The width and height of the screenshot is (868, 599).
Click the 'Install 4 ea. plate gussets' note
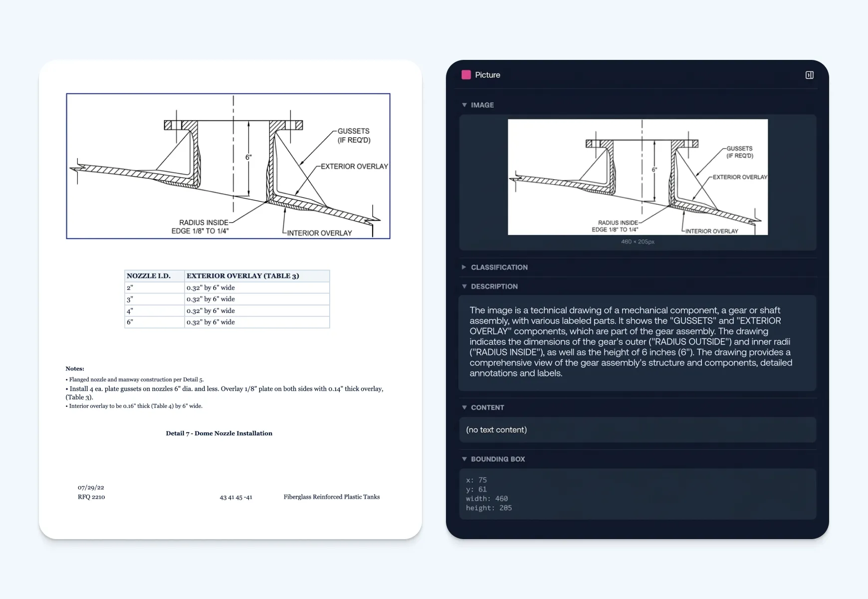(x=224, y=393)
